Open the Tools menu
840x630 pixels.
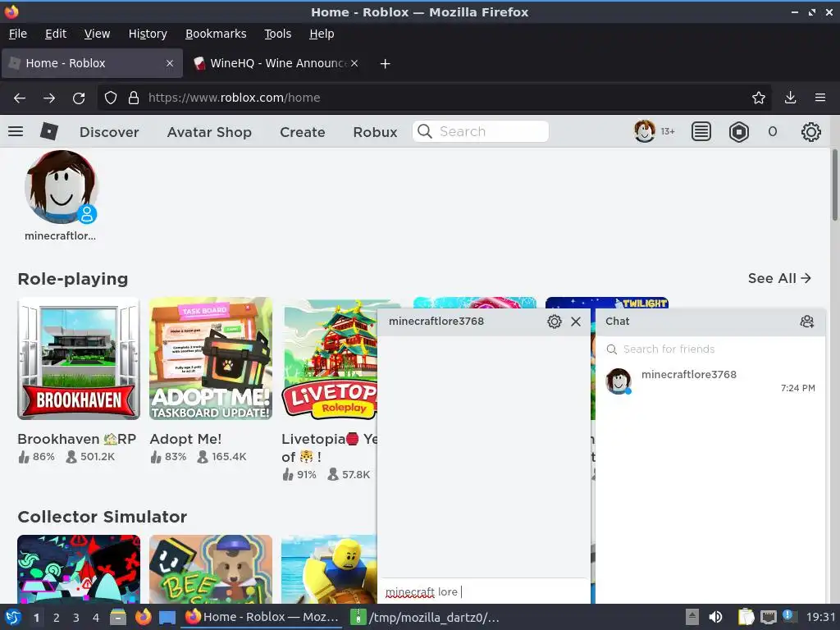277,34
